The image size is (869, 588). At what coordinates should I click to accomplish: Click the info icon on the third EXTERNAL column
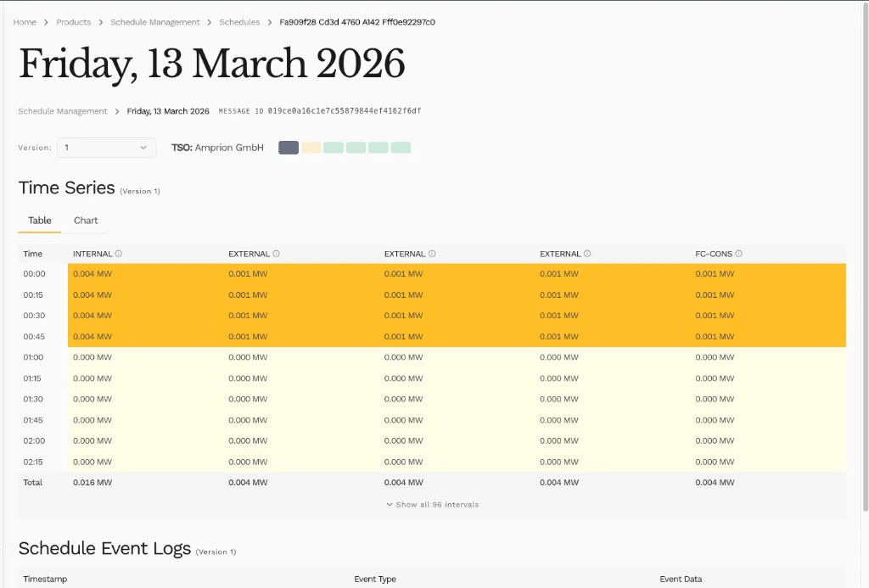pyautogui.click(x=587, y=253)
